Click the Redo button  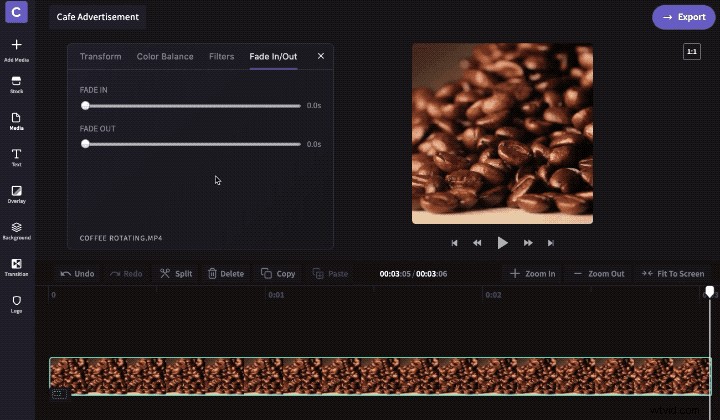pos(126,274)
